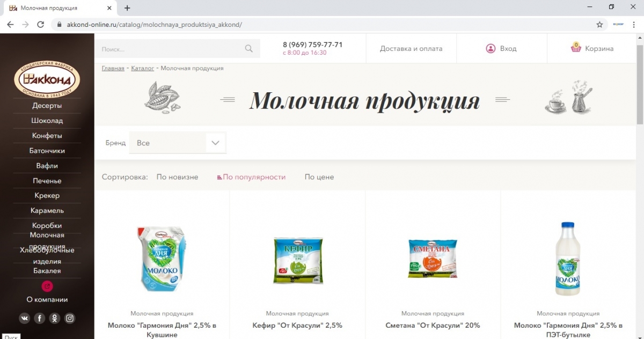Open the Odnoklassniki social page icon
644x339 pixels.
click(55, 318)
